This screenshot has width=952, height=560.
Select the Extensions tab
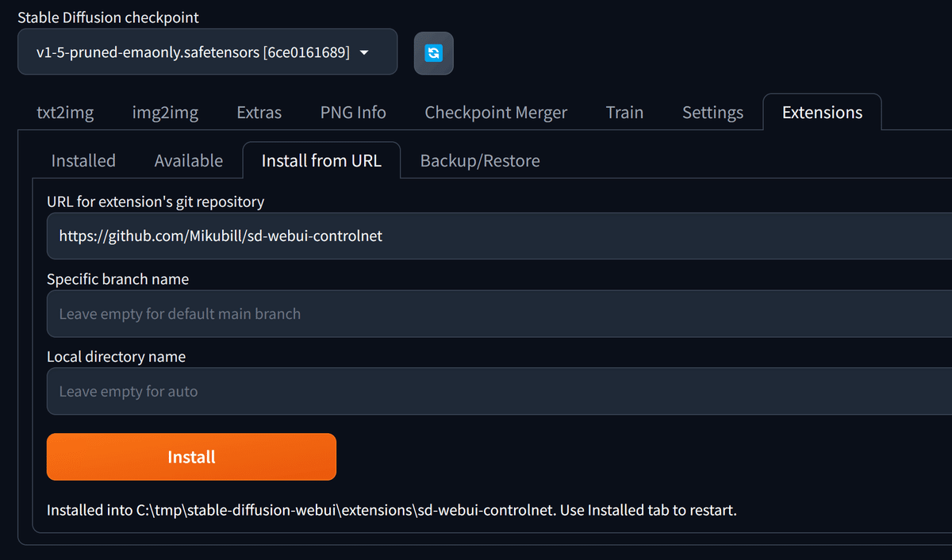(x=822, y=113)
